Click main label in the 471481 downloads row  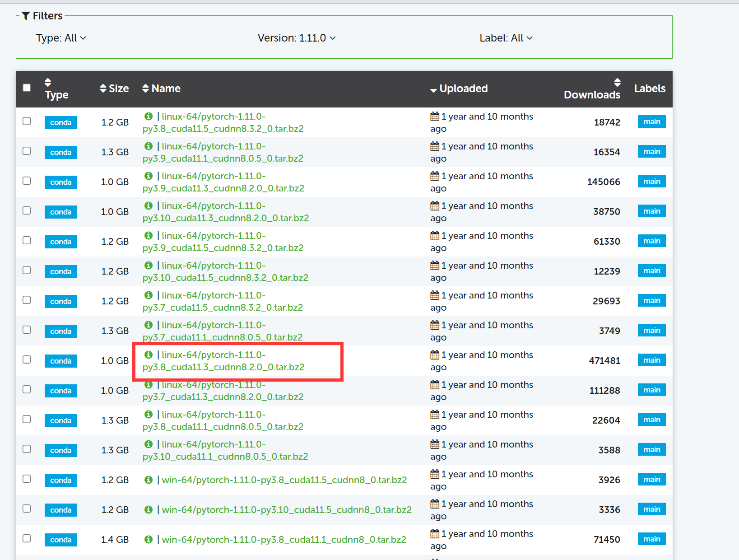651,360
